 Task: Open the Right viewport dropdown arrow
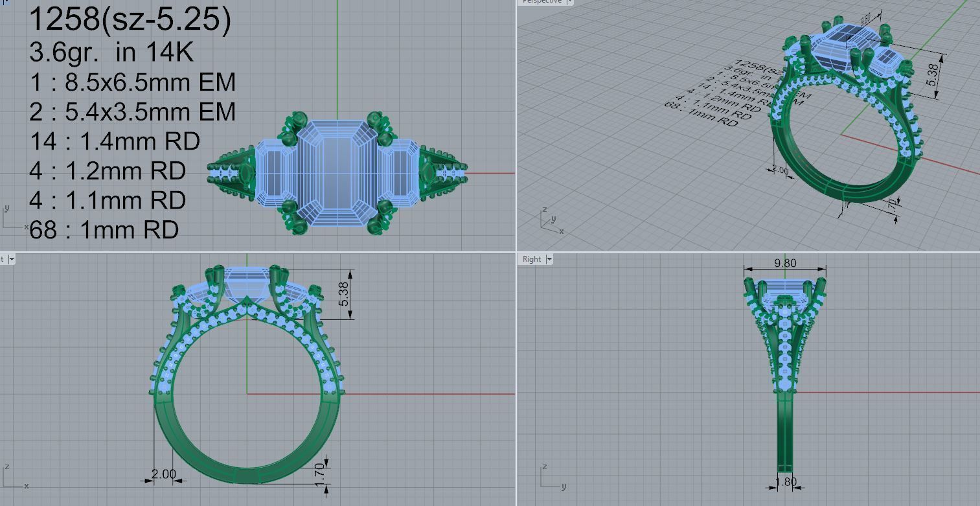[549, 259]
